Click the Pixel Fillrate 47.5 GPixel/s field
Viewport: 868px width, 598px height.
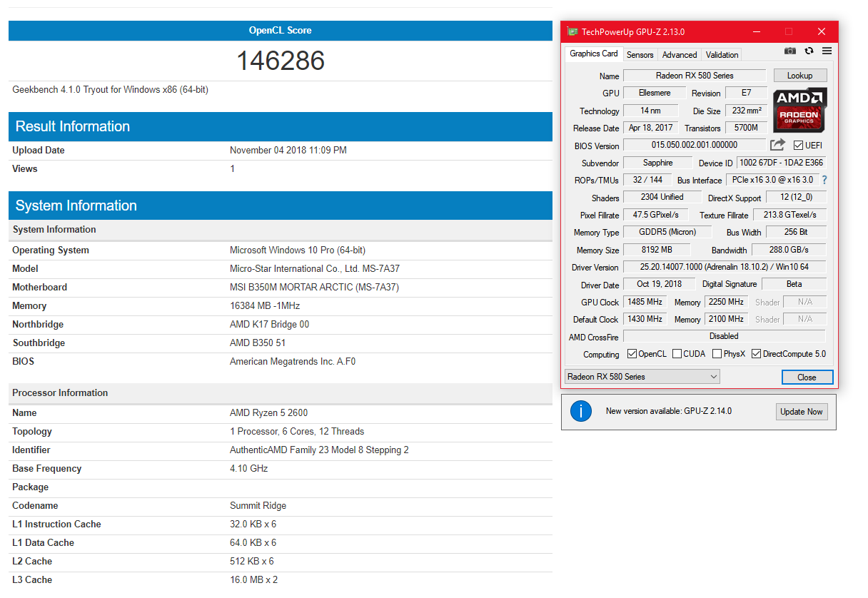tap(656, 215)
